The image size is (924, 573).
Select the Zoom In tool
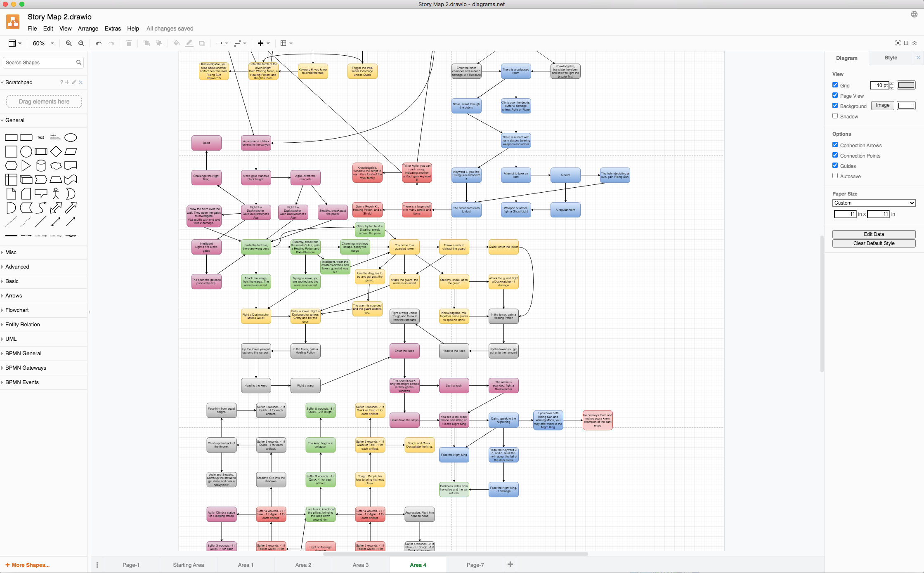[69, 43]
